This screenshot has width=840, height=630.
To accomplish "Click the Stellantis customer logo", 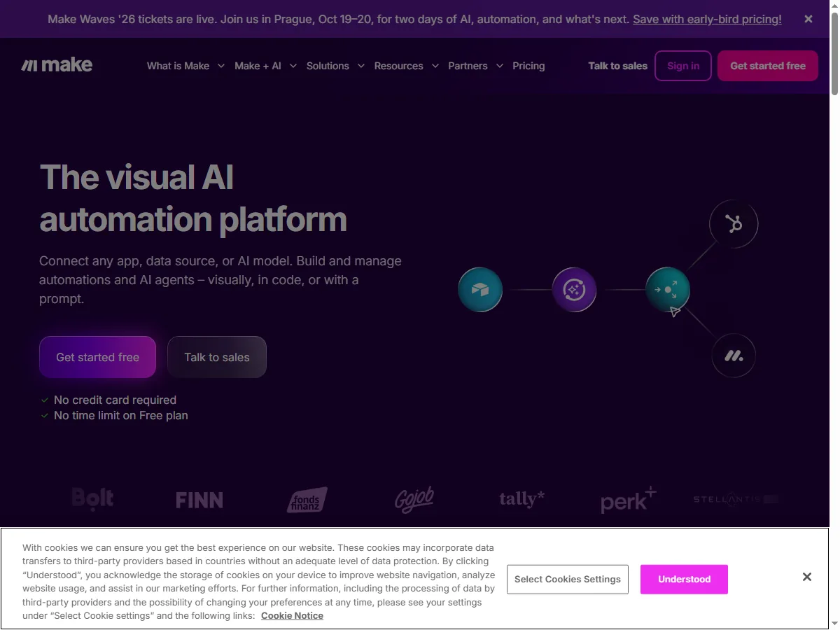I will tap(736, 499).
